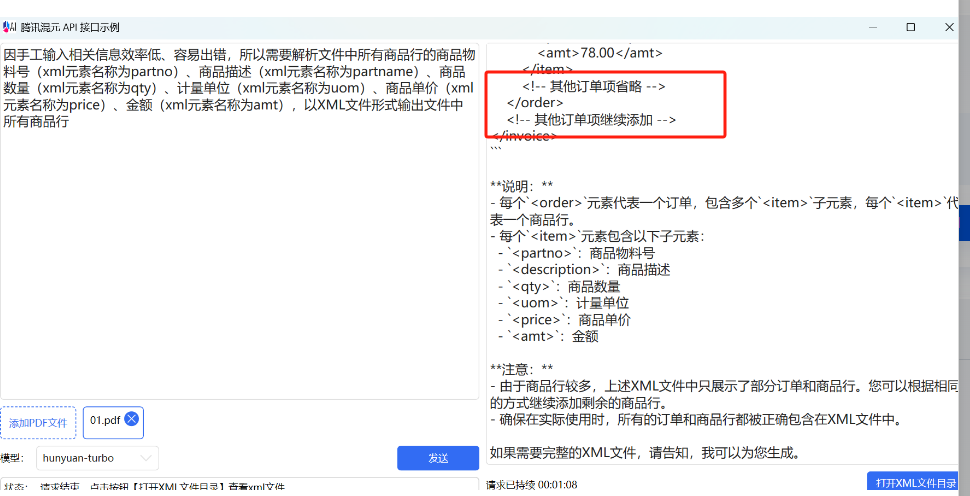
Task: Click the **说明：** heading text
Action: coord(521,186)
